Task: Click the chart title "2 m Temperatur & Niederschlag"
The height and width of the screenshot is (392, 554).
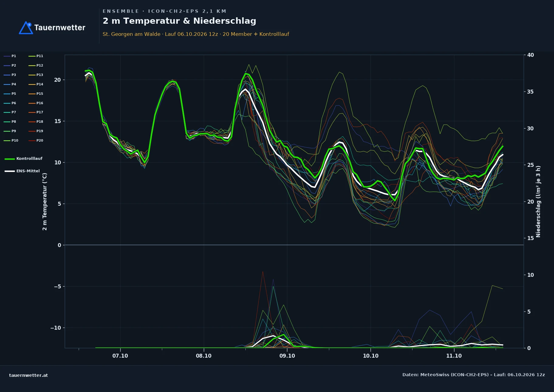Action: tap(180, 21)
